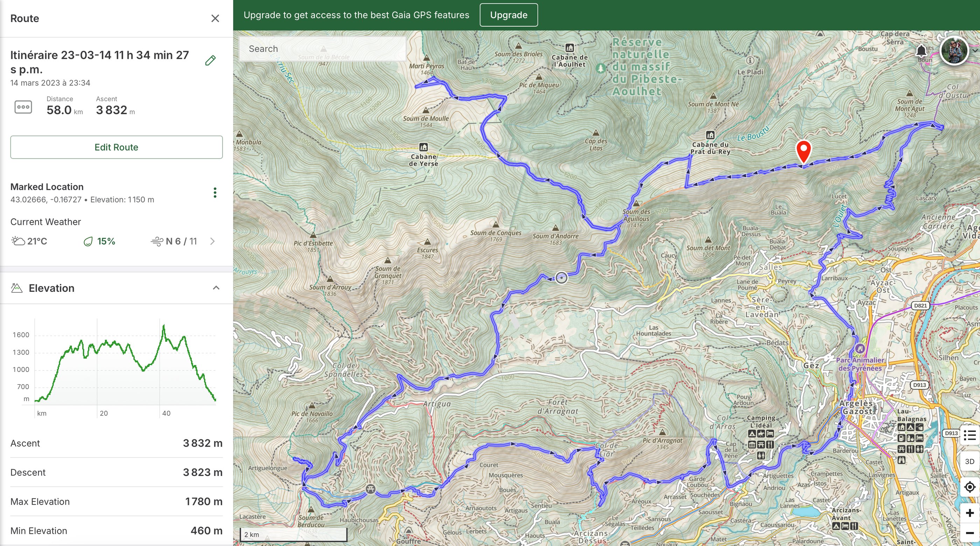Open the notifications bell
The image size is (980, 546).
(921, 51)
